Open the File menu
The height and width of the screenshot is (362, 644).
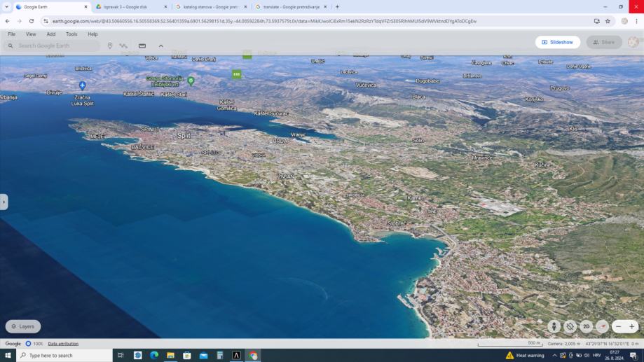(x=12, y=34)
